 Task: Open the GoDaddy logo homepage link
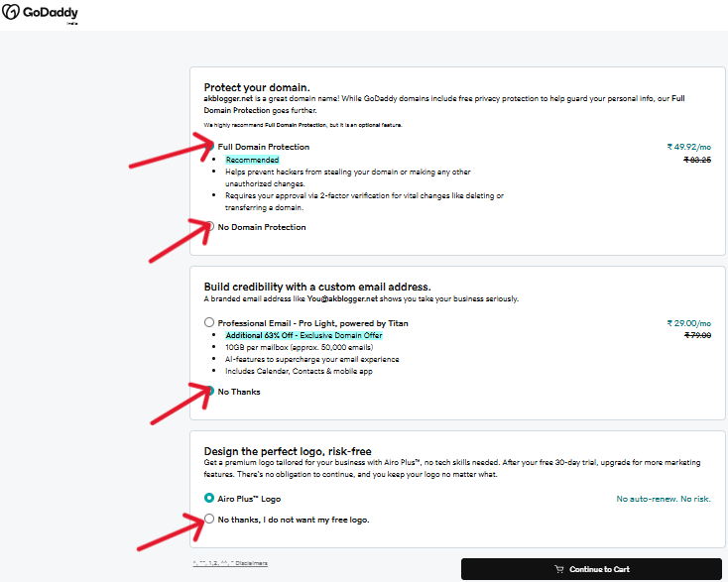pyautogui.click(x=40, y=13)
